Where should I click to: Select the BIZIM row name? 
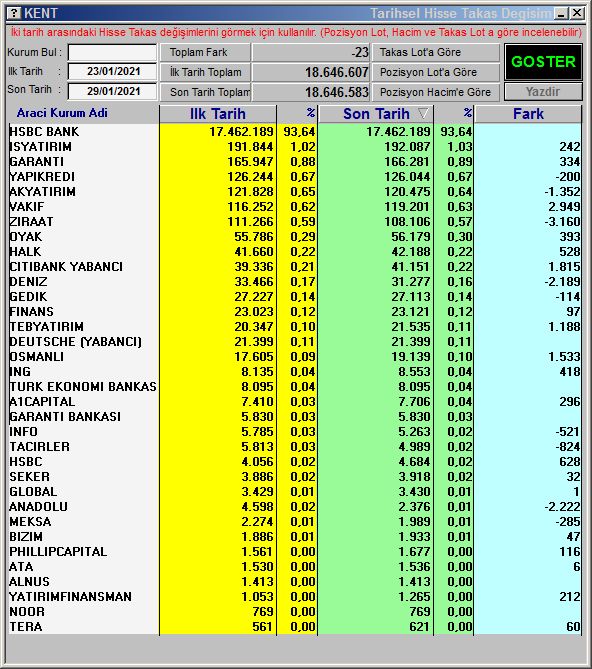pyautogui.click(x=26, y=537)
